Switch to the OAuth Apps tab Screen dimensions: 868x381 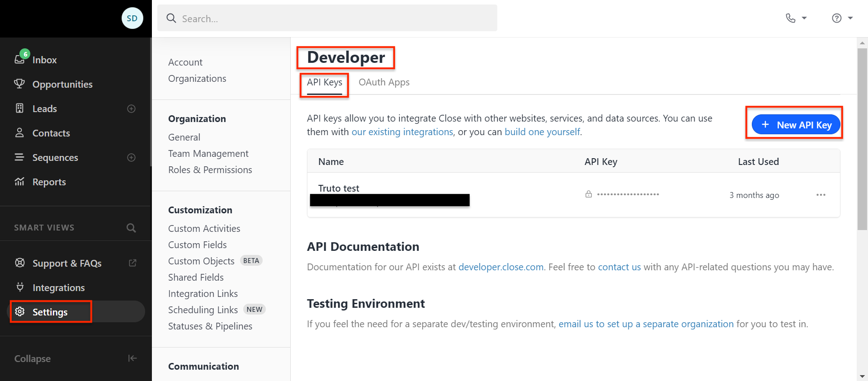384,82
